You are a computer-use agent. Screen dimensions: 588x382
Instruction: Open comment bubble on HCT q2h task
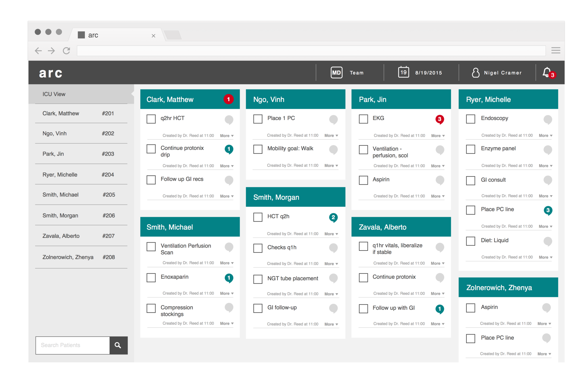coord(333,217)
